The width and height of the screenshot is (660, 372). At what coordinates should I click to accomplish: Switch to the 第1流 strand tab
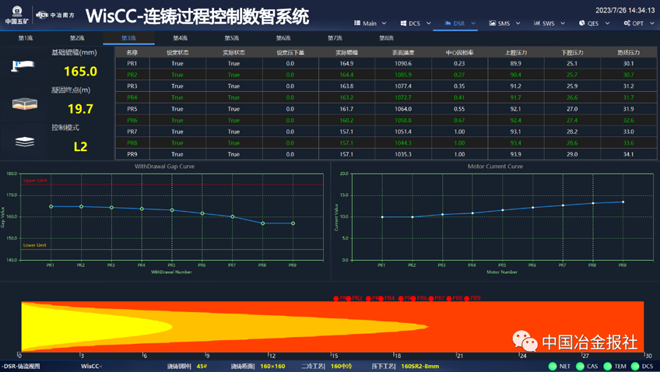pyautogui.click(x=26, y=38)
